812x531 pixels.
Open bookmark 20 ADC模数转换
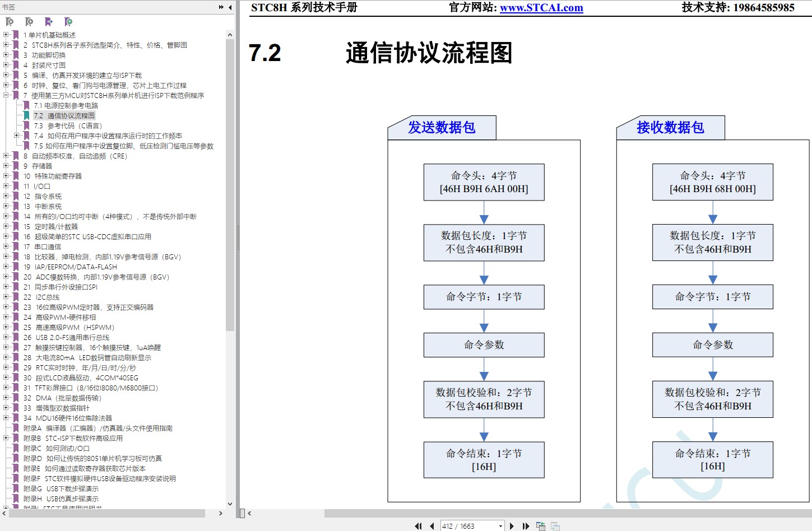96,277
